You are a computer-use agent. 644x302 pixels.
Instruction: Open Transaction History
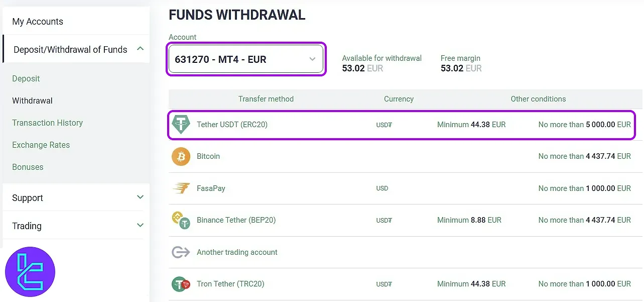[x=47, y=123]
